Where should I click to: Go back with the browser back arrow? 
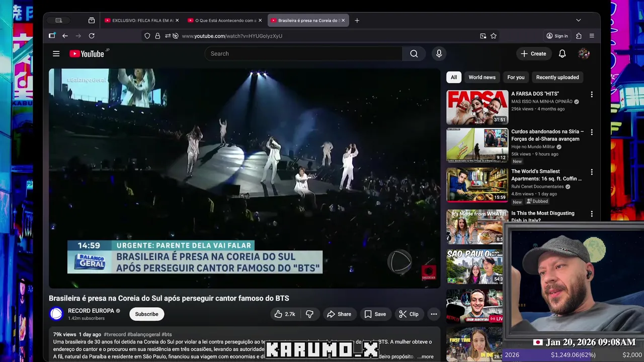65,36
